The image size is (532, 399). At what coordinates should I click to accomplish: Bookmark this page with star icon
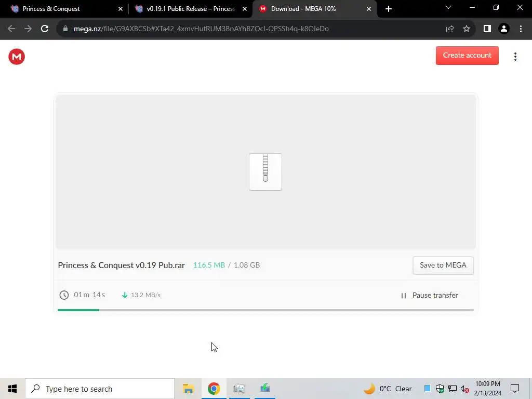[x=467, y=29]
